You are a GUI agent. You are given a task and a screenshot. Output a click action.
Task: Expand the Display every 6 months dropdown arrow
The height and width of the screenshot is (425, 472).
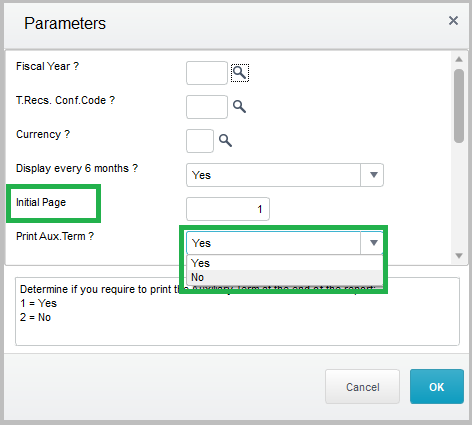click(x=373, y=175)
